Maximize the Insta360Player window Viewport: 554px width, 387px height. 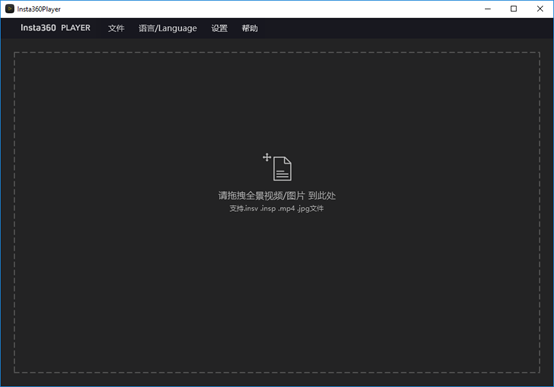pyautogui.click(x=513, y=9)
